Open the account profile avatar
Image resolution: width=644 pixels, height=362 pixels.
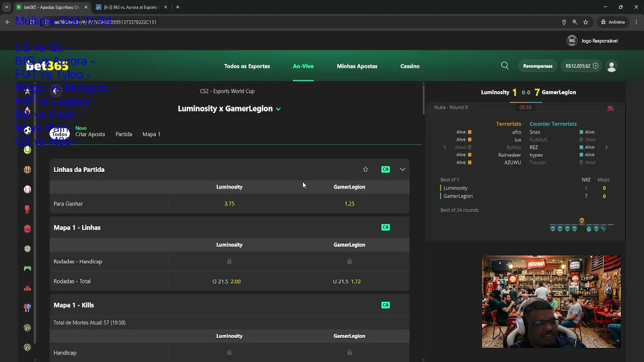click(612, 66)
